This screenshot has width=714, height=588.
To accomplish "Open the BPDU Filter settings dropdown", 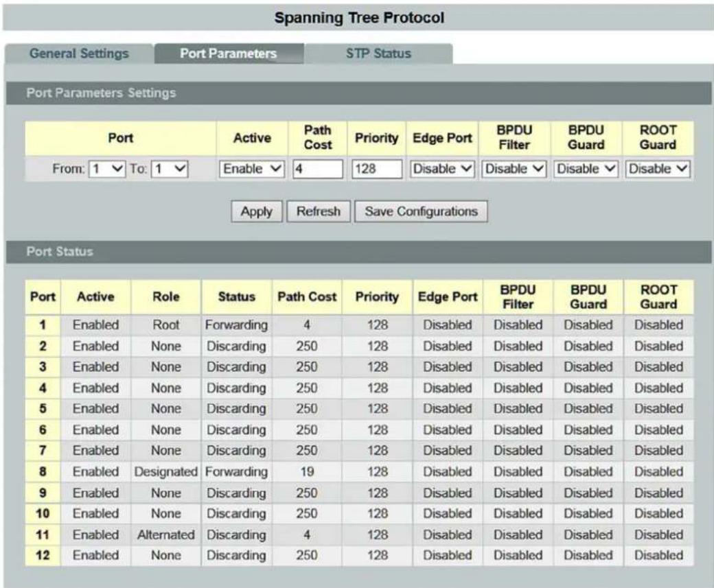I will pos(514,169).
